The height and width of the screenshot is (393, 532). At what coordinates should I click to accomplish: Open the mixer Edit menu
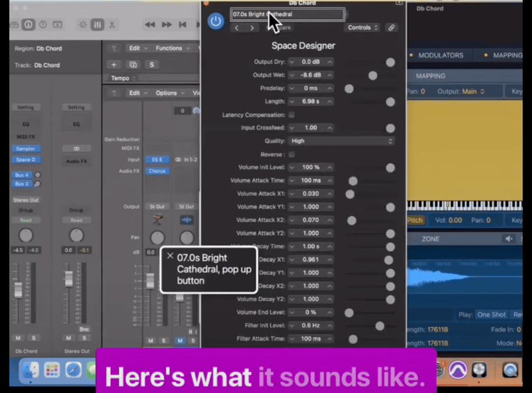click(x=138, y=93)
